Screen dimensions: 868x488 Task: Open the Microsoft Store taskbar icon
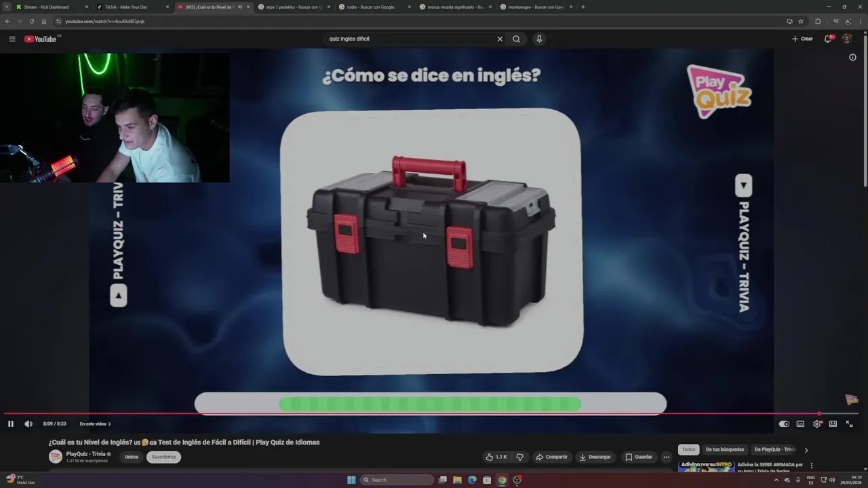tap(487, 480)
